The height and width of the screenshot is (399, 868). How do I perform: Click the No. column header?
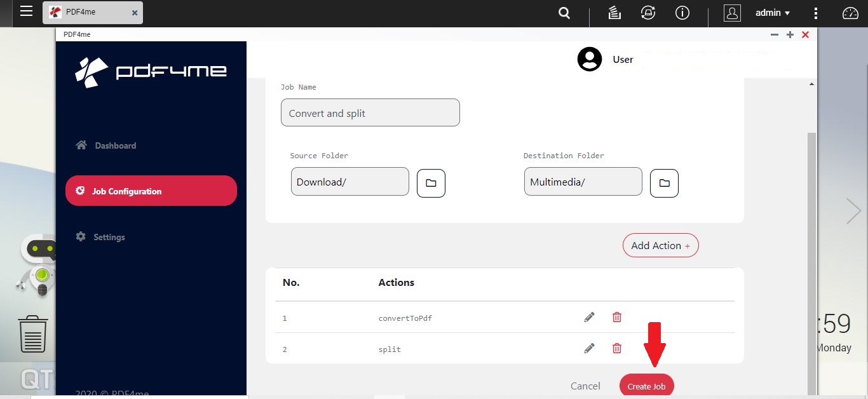(x=291, y=282)
